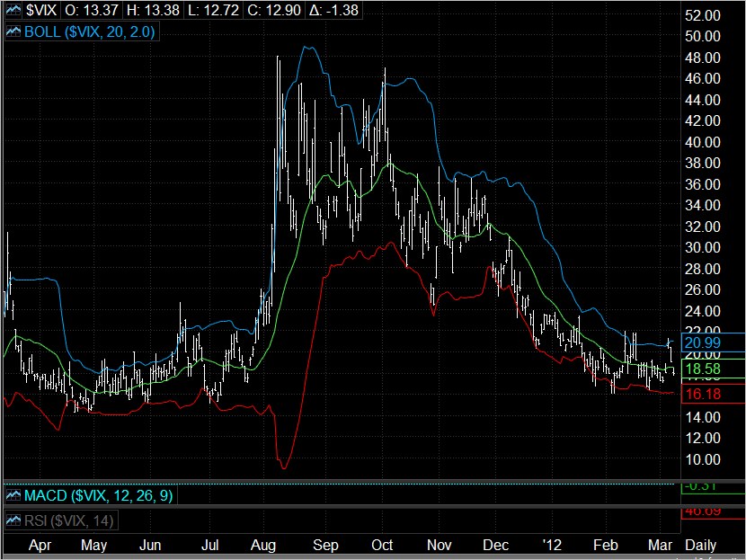Click the red RSI value tag
746x560 pixels.
(x=713, y=513)
